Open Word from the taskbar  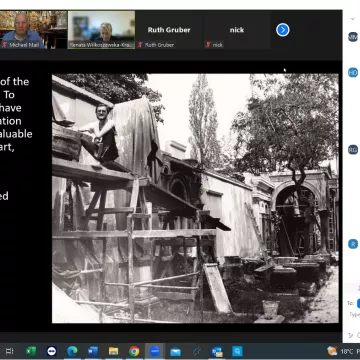coord(93,351)
